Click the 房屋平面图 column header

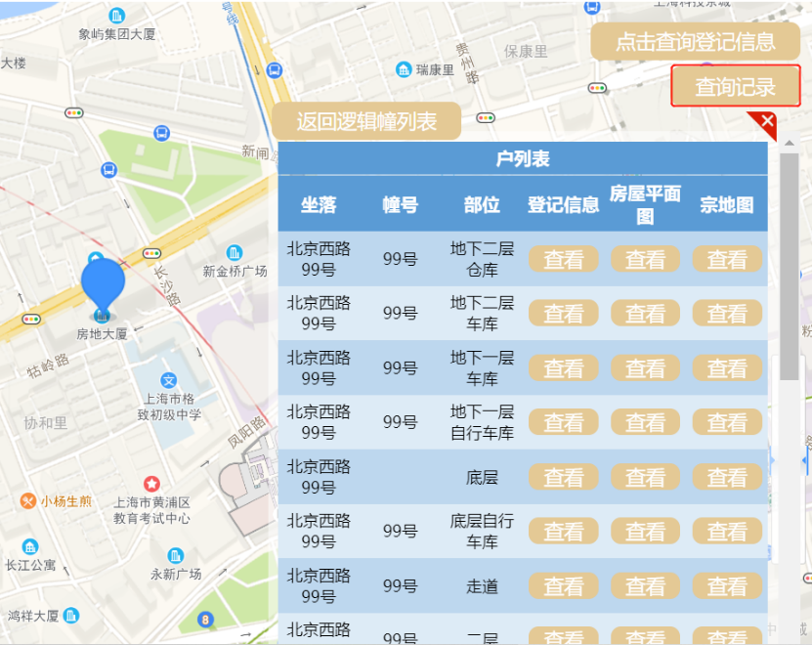coord(645,204)
